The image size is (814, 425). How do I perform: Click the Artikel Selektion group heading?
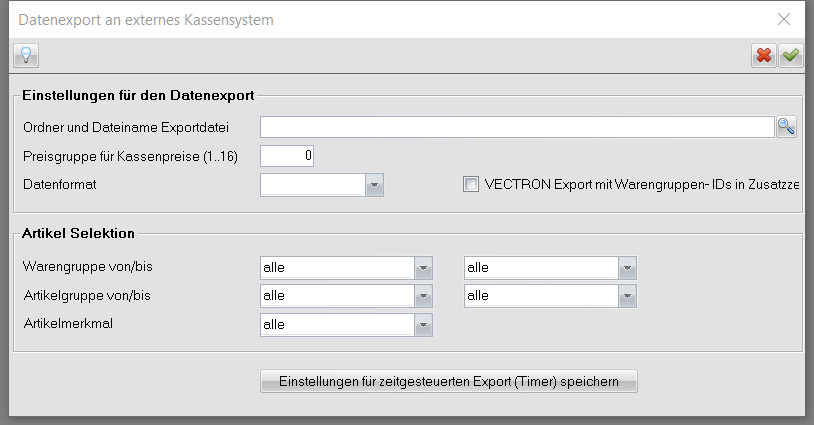point(78,233)
